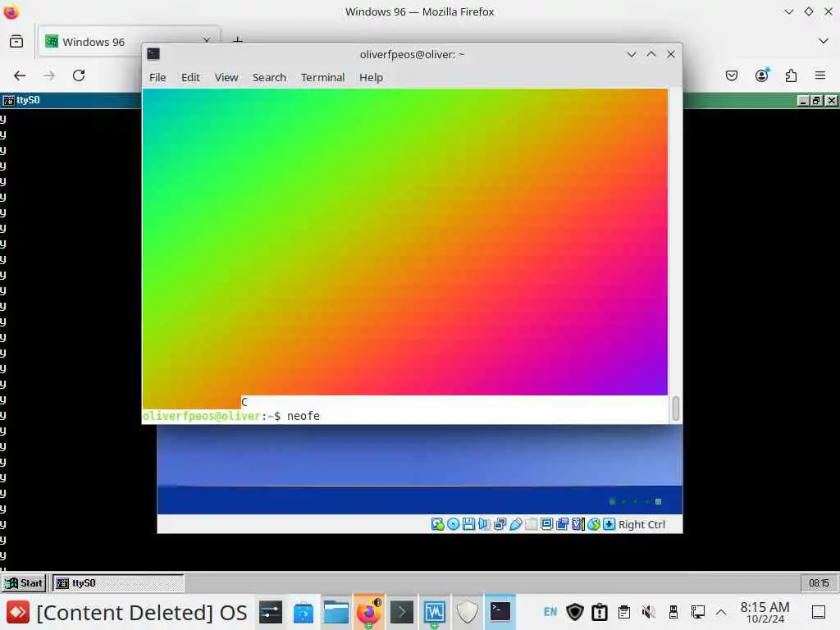The image size is (840, 630).
Task: Click Windows 96 Start button
Action: (24, 583)
